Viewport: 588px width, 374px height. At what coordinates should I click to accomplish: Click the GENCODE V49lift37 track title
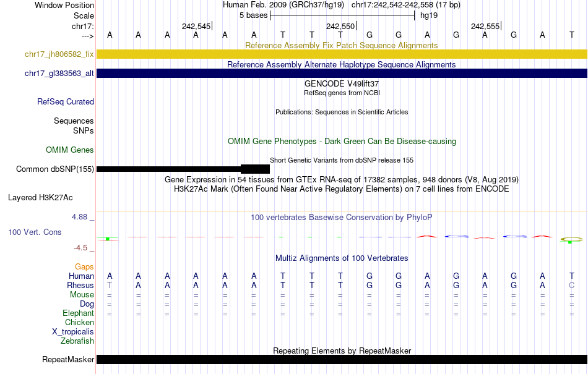(x=342, y=83)
